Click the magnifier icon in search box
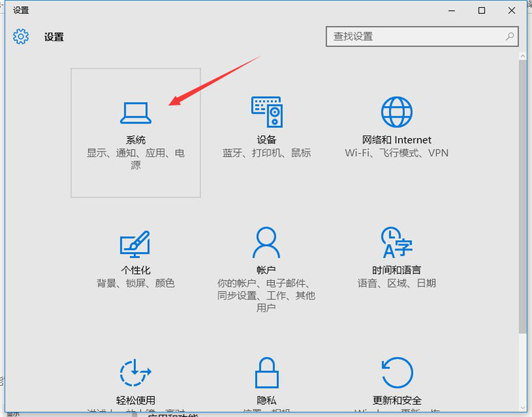Image resolution: width=532 pixels, height=417 pixels. click(509, 37)
